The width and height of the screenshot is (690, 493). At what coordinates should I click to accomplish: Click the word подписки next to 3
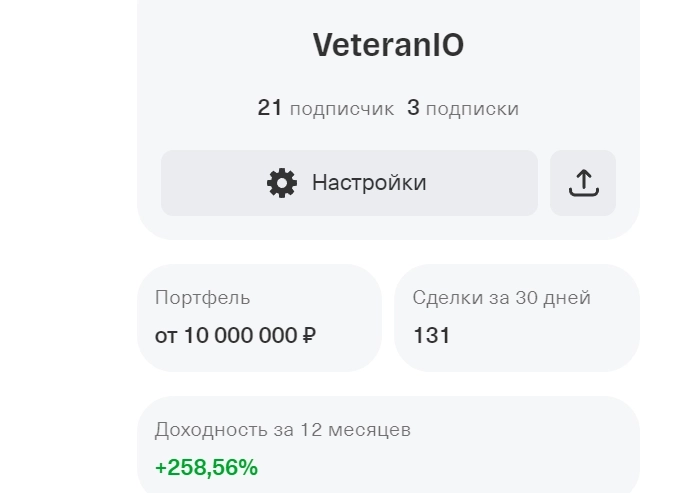pos(472,109)
